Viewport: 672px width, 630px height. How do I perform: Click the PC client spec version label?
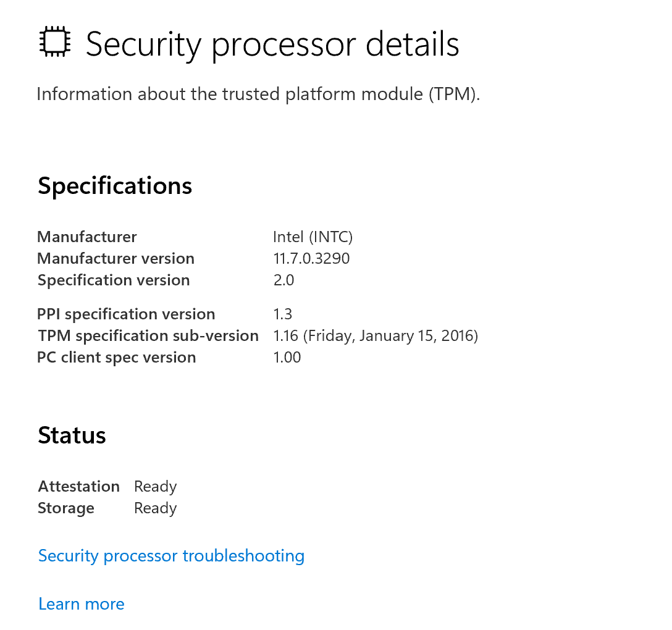click(x=117, y=358)
